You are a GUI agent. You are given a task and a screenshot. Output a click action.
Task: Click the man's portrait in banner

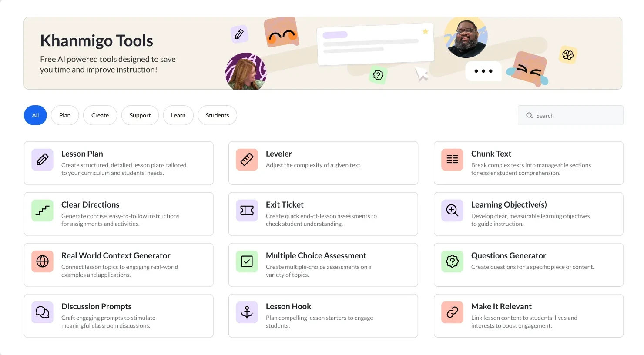[x=466, y=37]
